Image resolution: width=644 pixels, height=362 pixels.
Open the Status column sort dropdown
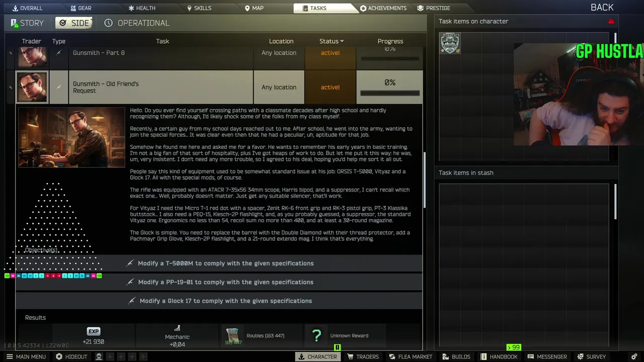331,41
